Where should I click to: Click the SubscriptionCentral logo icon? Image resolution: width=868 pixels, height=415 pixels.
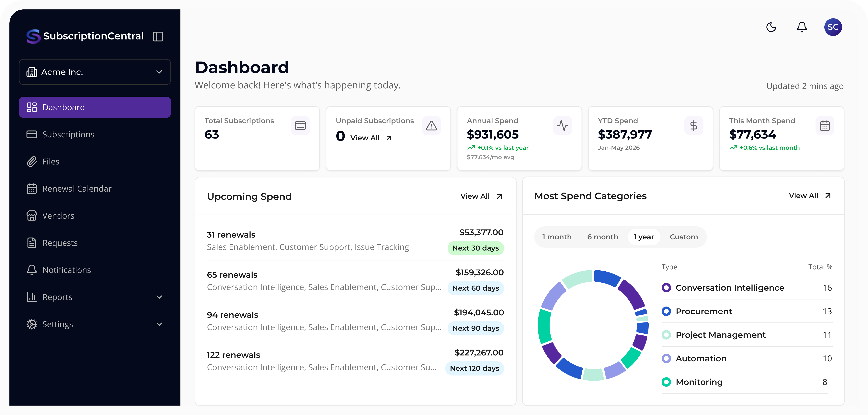point(33,36)
